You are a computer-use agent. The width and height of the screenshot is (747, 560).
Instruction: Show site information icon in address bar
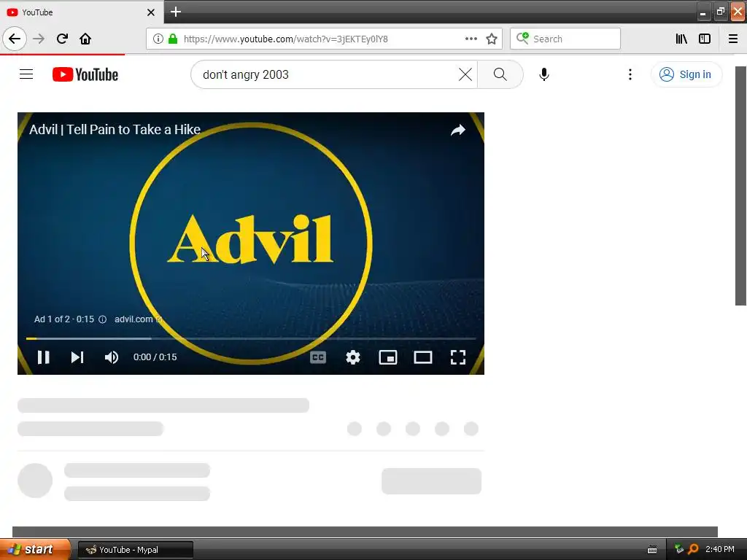(x=158, y=39)
